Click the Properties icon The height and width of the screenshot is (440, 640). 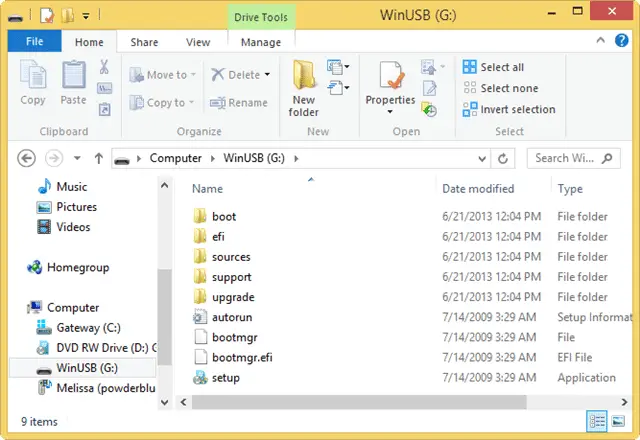(x=390, y=75)
